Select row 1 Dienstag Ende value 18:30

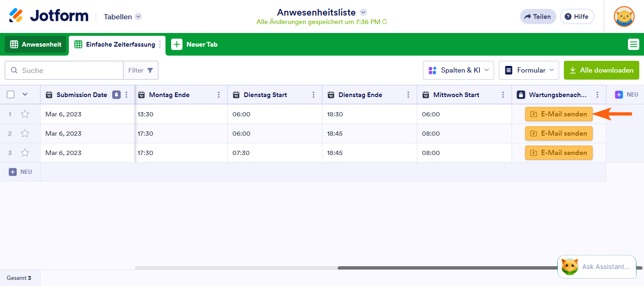370,114
